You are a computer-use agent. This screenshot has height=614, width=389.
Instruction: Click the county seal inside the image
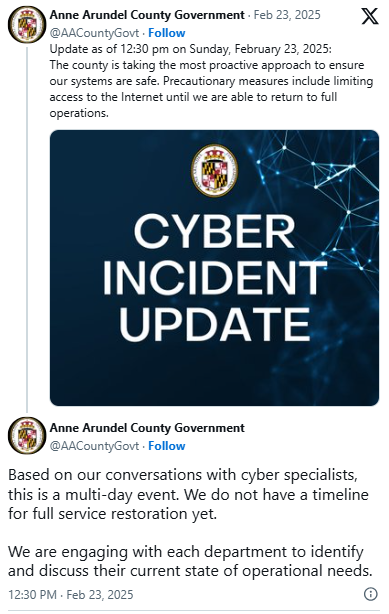pos(214,171)
